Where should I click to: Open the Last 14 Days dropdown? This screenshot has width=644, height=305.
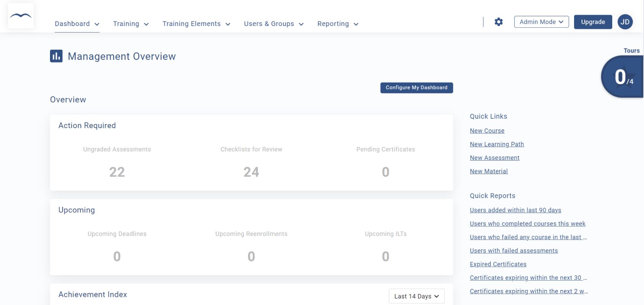tap(416, 296)
